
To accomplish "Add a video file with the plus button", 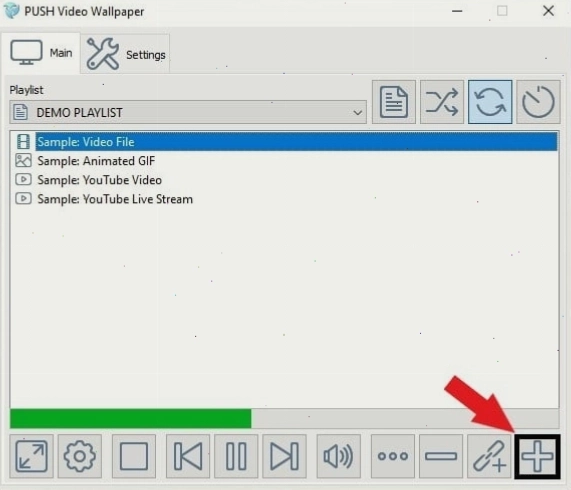I will pos(537,457).
